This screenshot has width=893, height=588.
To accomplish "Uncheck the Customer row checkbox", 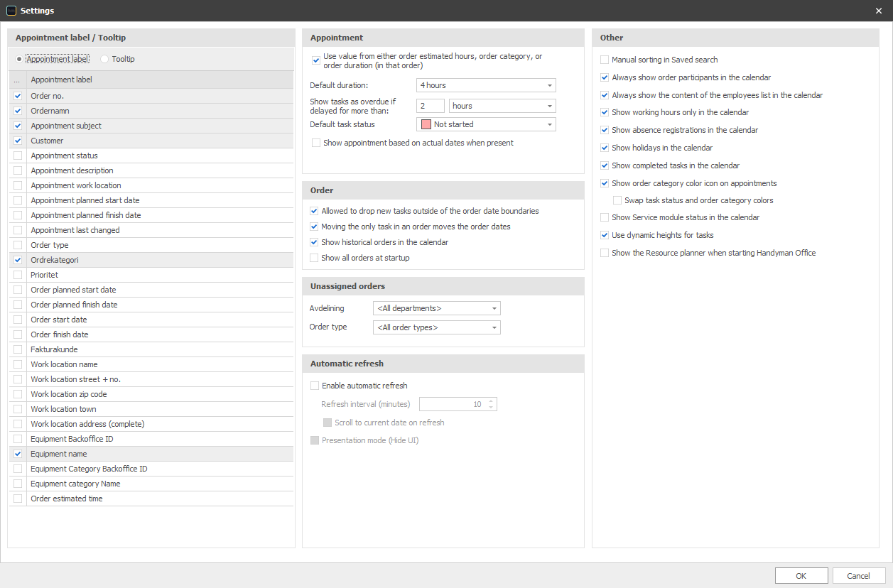I will point(18,141).
